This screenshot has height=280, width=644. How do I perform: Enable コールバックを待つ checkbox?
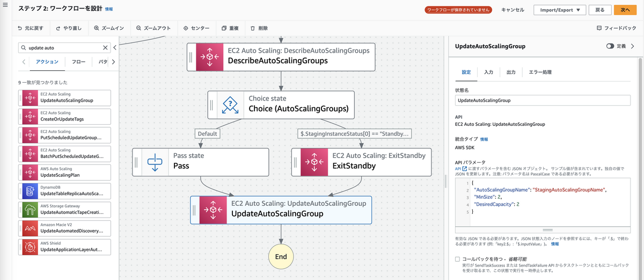click(x=458, y=259)
